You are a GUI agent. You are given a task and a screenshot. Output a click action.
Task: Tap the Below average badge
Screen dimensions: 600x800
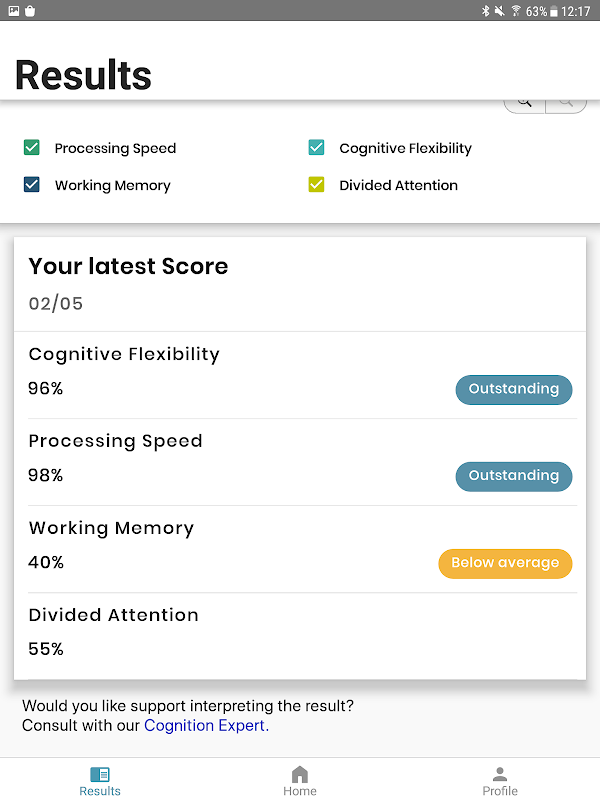point(505,563)
